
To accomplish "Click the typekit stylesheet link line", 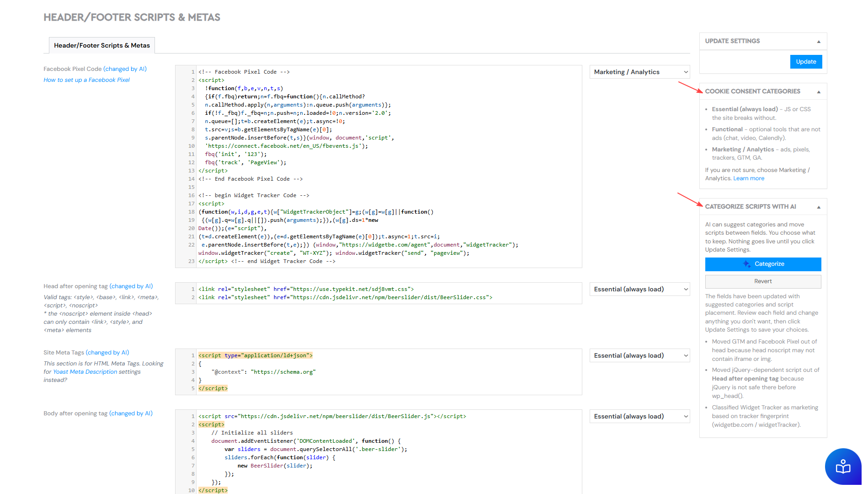I will [306, 289].
